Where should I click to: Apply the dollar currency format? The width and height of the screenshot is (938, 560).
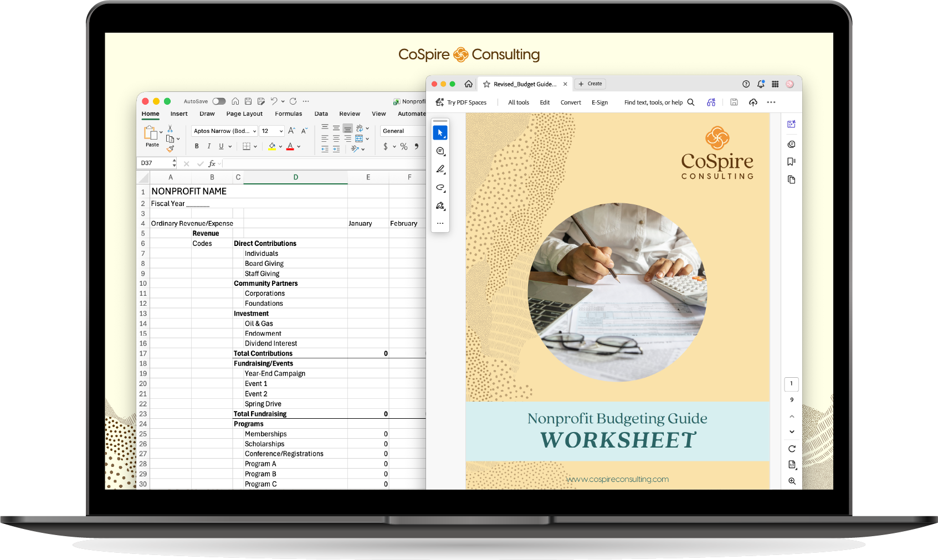pos(386,147)
